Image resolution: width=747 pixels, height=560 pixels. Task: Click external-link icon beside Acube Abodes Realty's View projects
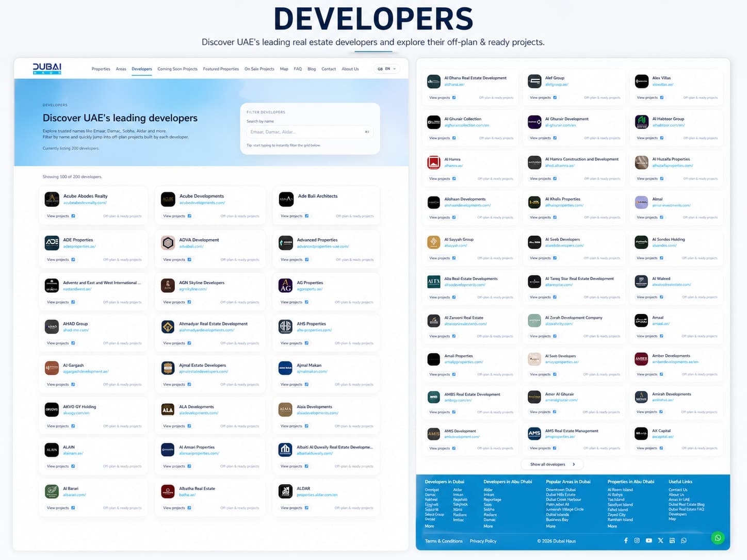pyautogui.click(x=73, y=216)
